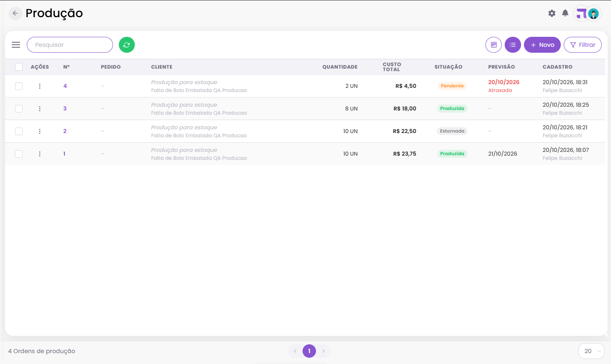The height and width of the screenshot is (364, 611).
Task: Open the hamburger menu beside the search field
Action: click(x=16, y=45)
